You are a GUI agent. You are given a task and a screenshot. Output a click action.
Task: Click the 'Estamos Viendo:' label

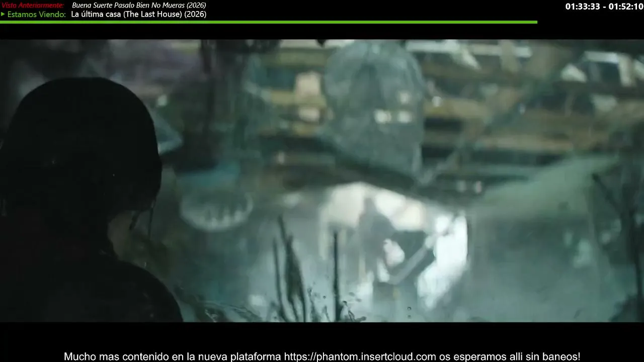36,15
